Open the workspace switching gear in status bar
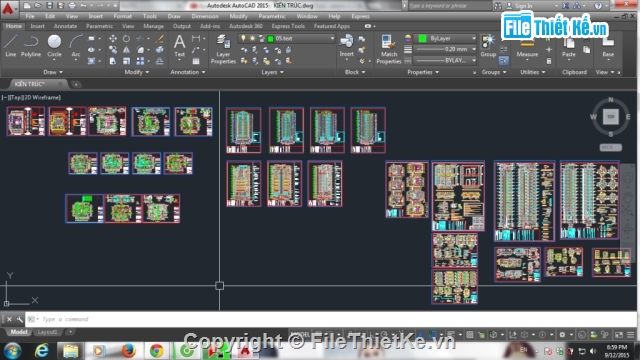 pyautogui.click(x=562, y=335)
